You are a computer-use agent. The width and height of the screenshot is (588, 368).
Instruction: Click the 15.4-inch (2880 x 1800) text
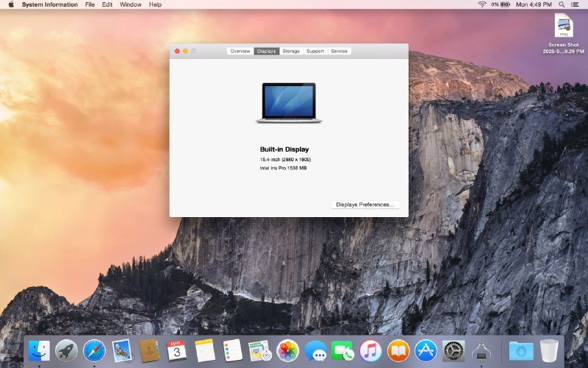click(x=285, y=160)
